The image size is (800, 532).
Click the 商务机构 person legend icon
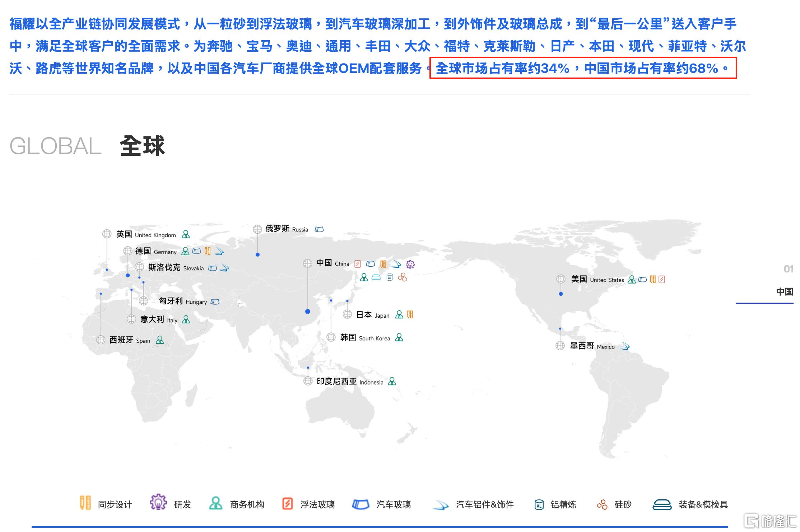[216, 503]
